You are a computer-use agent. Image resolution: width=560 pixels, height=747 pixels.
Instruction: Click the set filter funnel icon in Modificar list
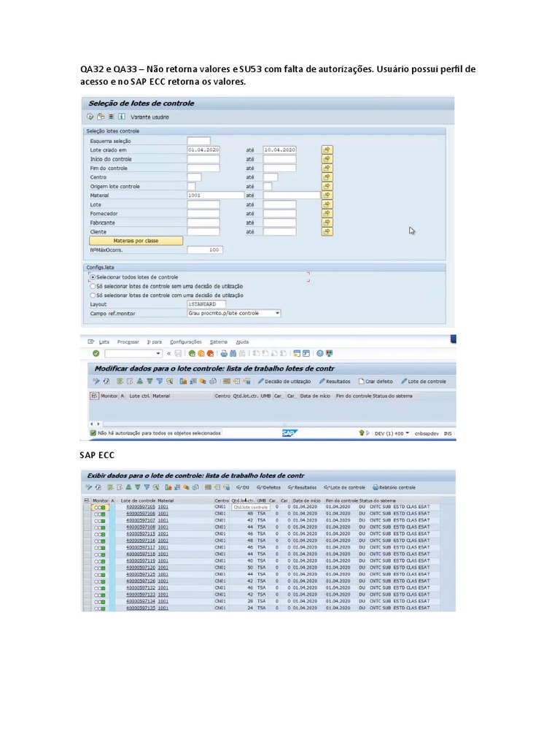click(x=160, y=381)
